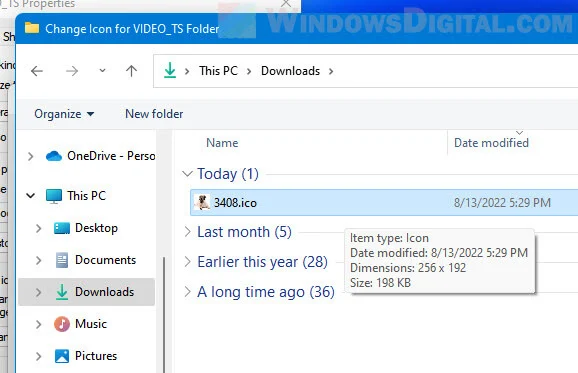Expand the Documents tree node
The height and width of the screenshot is (373, 578).
click(38, 260)
